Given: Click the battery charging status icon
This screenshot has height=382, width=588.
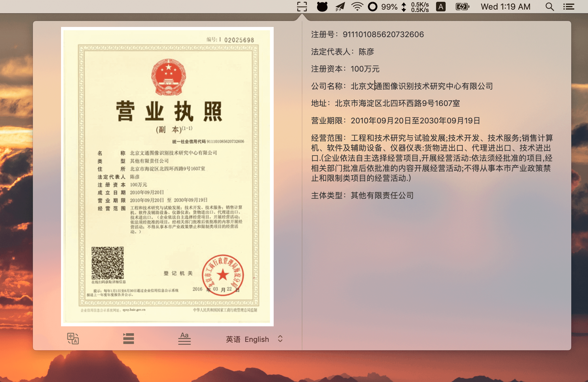Looking at the screenshot, I should tap(462, 7).
